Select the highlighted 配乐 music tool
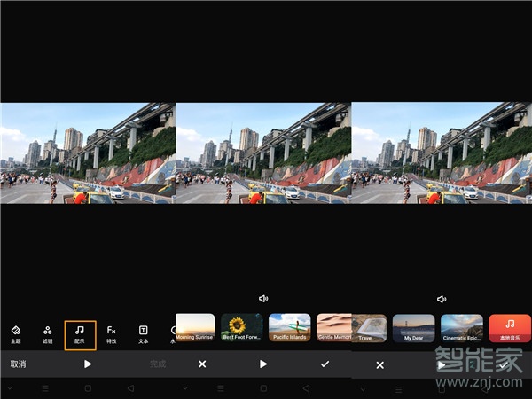 (x=80, y=332)
